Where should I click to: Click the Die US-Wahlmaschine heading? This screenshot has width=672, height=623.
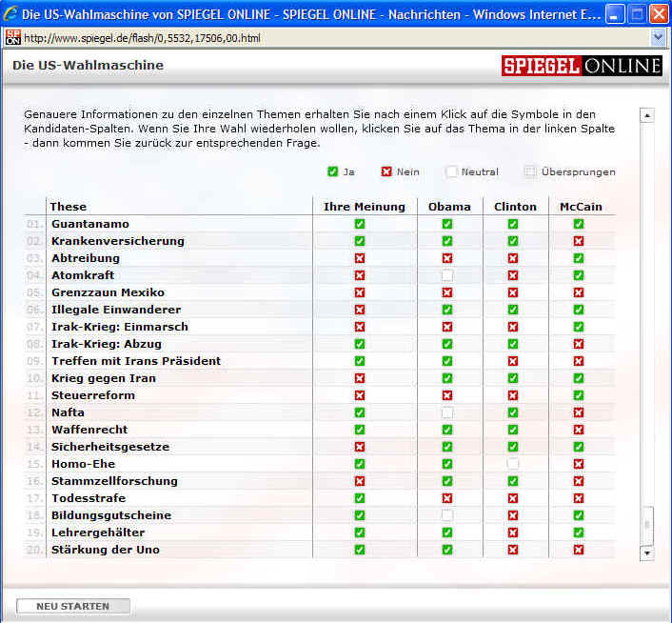coord(88,65)
